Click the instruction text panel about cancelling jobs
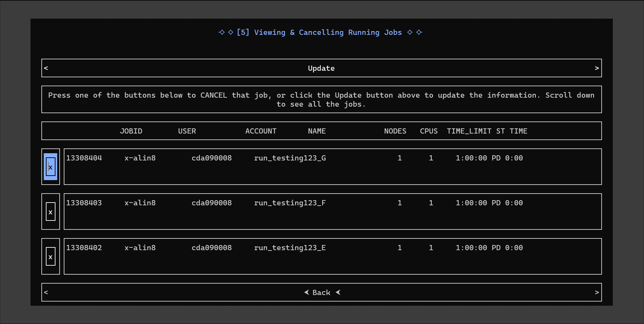The width and height of the screenshot is (644, 324). tap(321, 99)
